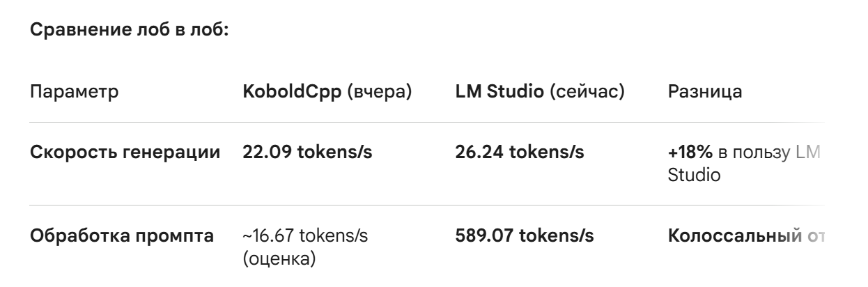Click the word 'Скорость' in first row

71,152
